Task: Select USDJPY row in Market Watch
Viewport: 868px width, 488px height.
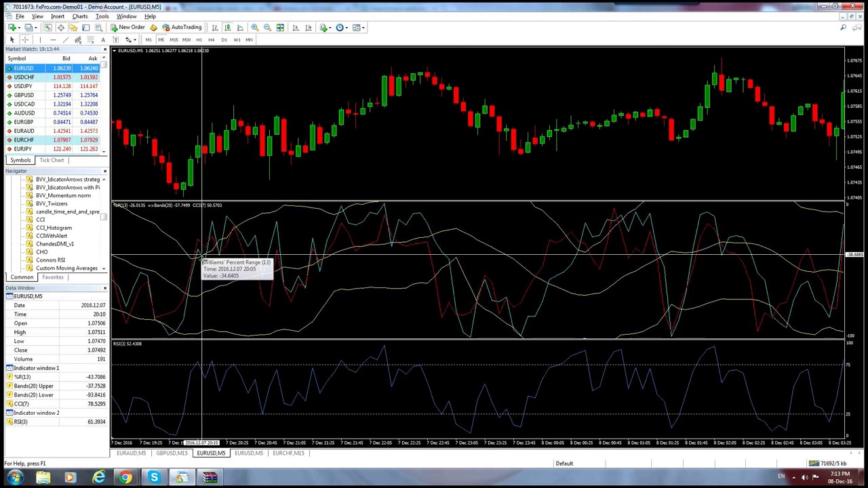Action: [53, 86]
